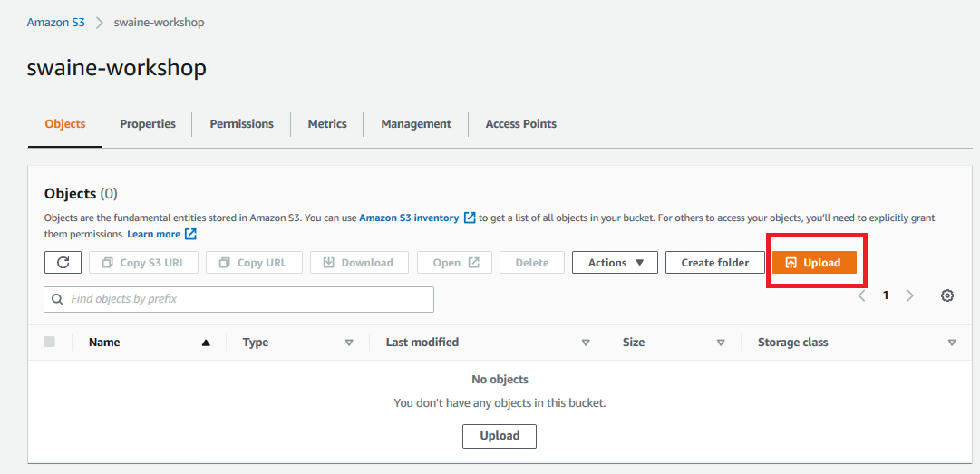Click the external link icon after Amazon S3 inventory

[x=470, y=218]
